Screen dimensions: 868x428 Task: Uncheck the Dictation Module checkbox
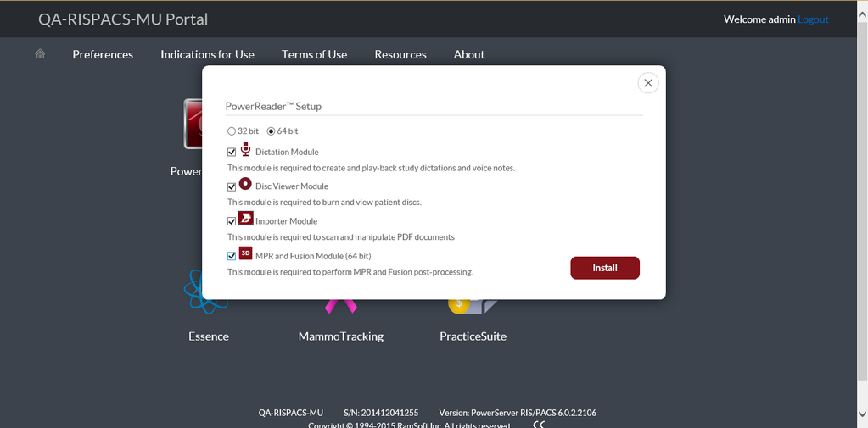click(232, 153)
